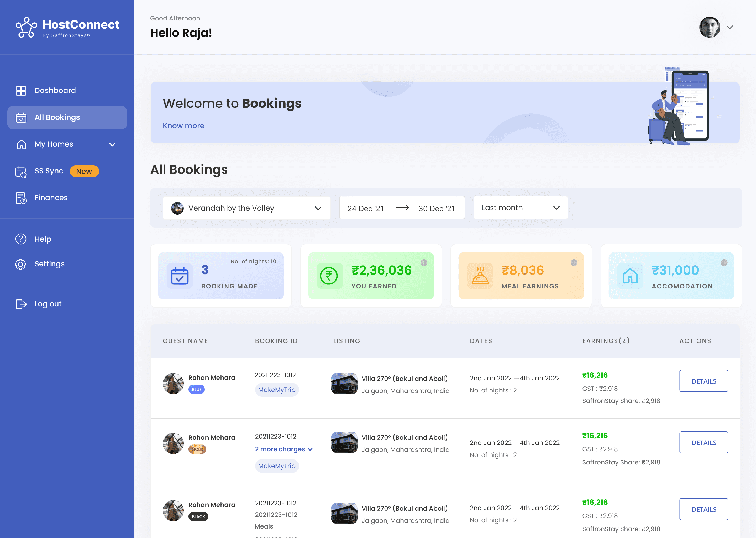Open the profile menu chevron next to the avatar
756x538 pixels.
pyautogui.click(x=729, y=27)
